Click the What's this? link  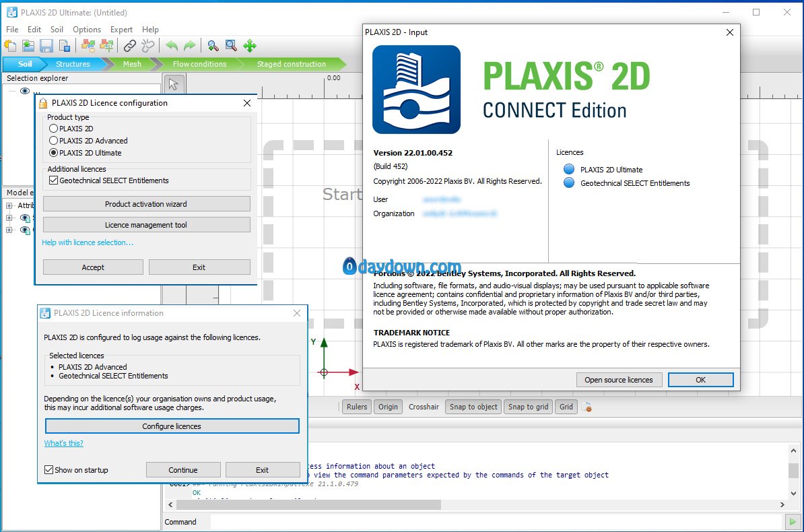coord(63,443)
